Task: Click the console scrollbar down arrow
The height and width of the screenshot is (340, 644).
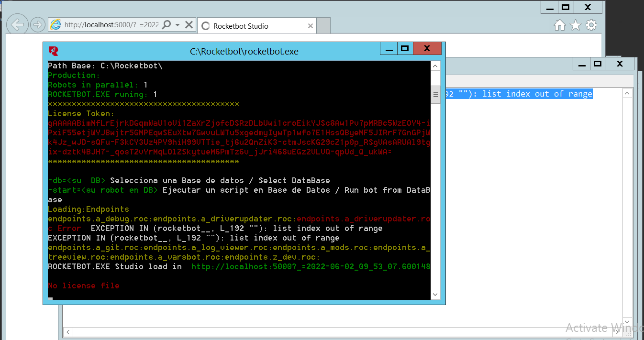Action: click(435, 295)
